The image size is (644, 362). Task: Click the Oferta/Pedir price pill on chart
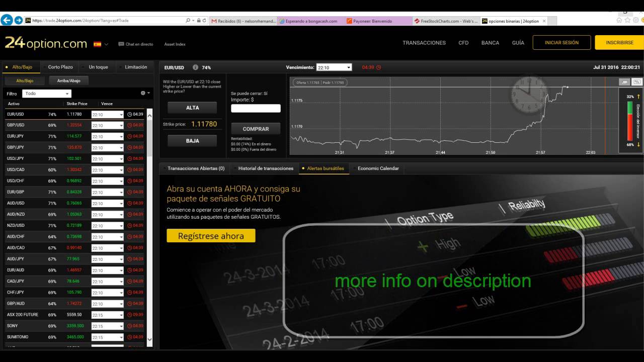319,82
